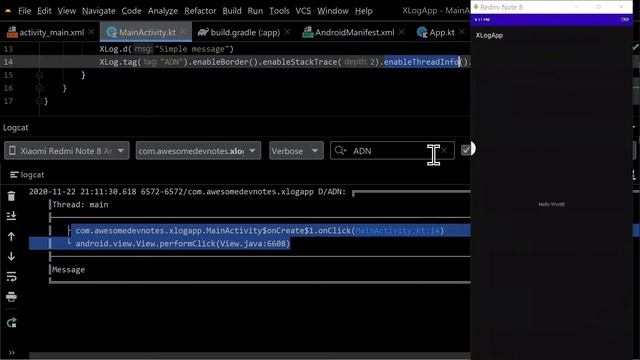640x360 pixels.
Task: Open the VCS menu
Action: 303,11
